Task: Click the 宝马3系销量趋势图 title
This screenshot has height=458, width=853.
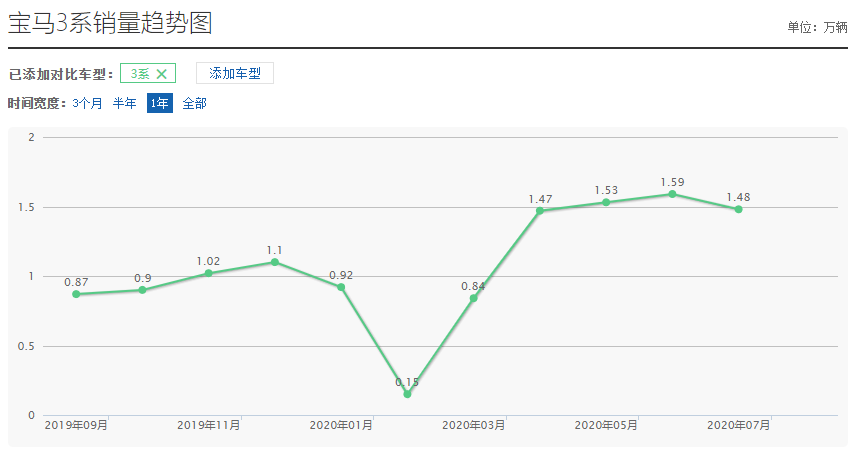Action: pos(110,23)
